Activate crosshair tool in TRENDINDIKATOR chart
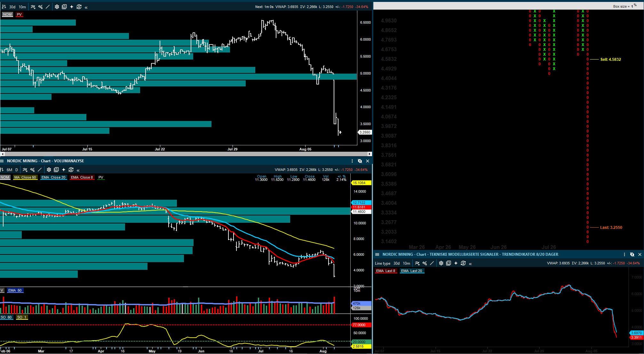This screenshot has height=354, width=644. pos(456,263)
